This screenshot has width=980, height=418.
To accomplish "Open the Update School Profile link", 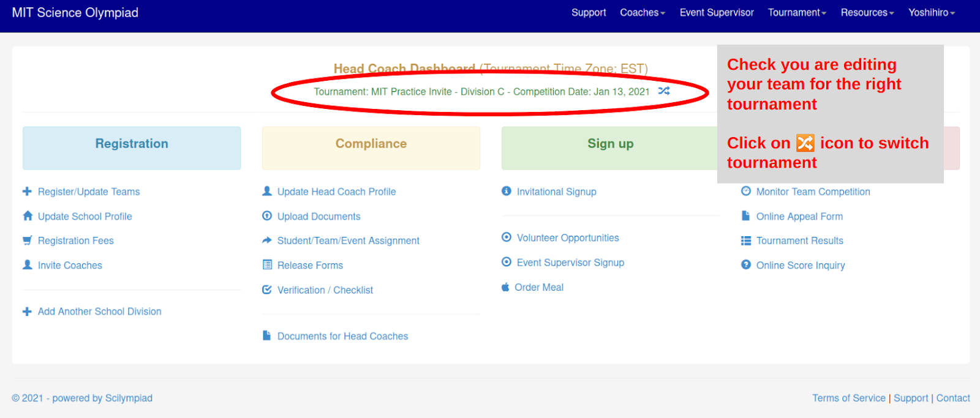I will point(85,216).
